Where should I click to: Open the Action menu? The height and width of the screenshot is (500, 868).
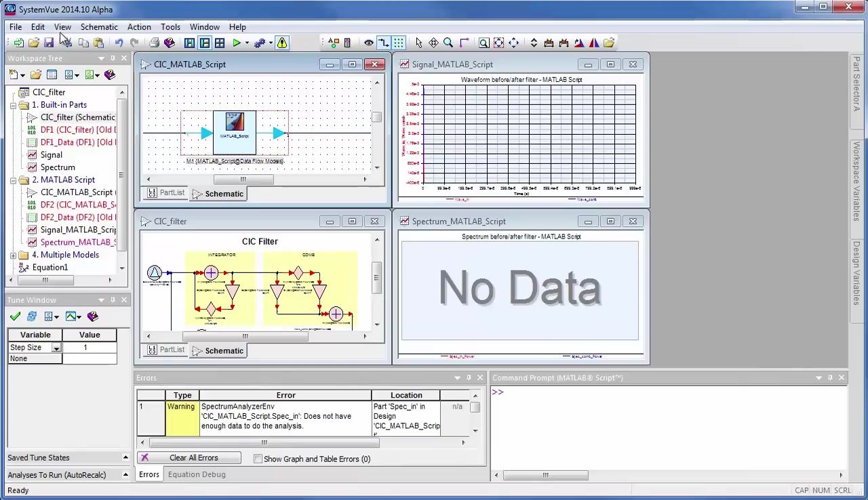[x=139, y=27]
